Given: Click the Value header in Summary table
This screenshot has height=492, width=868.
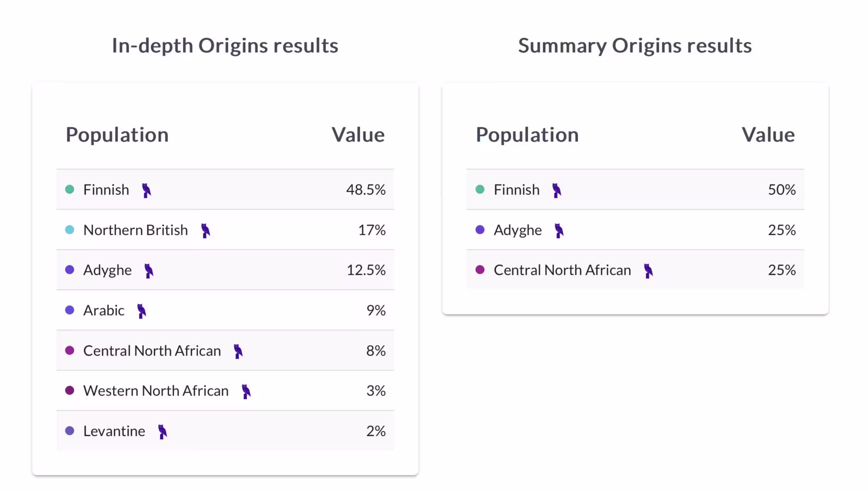Looking at the screenshot, I should 768,135.
